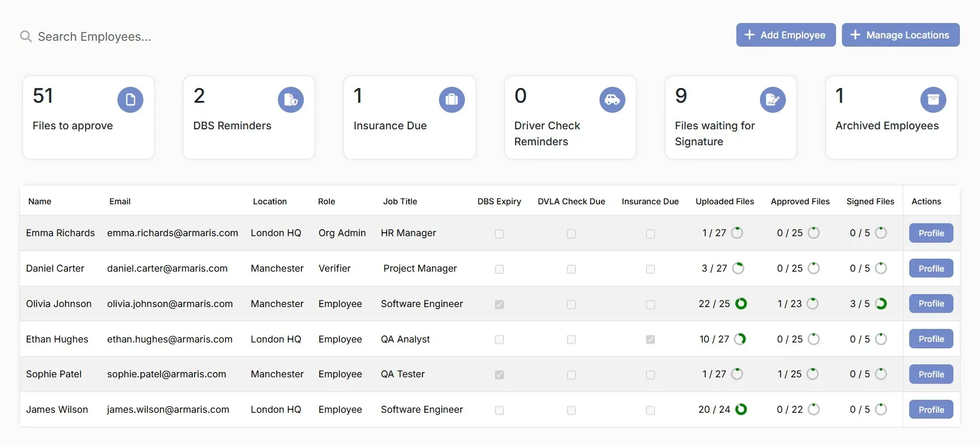
Task: Click Daniel Carter's uploaded files progress ring
Action: click(x=738, y=268)
